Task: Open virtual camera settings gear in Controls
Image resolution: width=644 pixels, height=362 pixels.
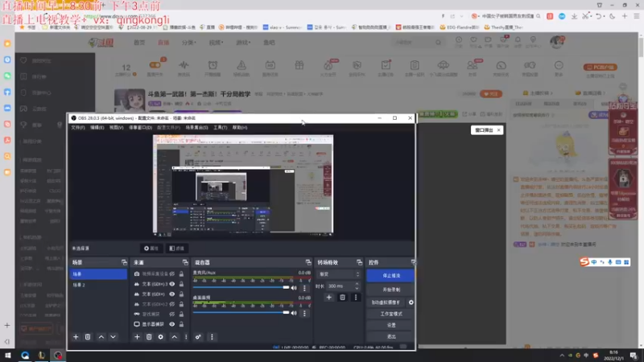Action: (411, 302)
